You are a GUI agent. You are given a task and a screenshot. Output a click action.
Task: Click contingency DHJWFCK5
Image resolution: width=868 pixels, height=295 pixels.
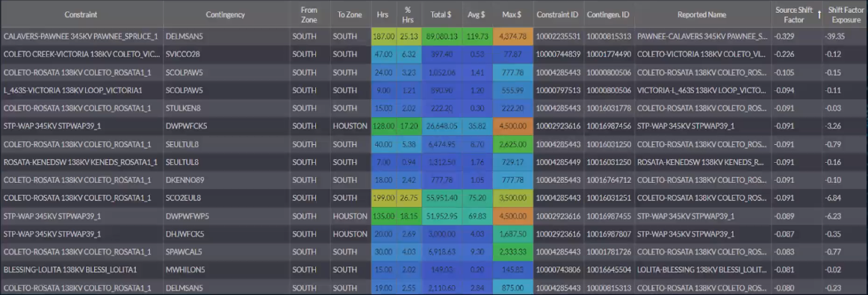click(x=185, y=234)
